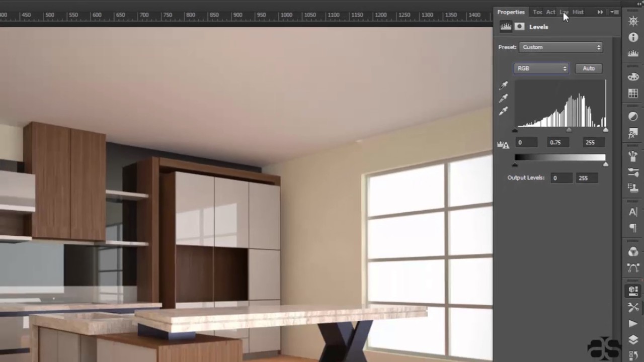Open the Character panel icon

click(x=633, y=212)
